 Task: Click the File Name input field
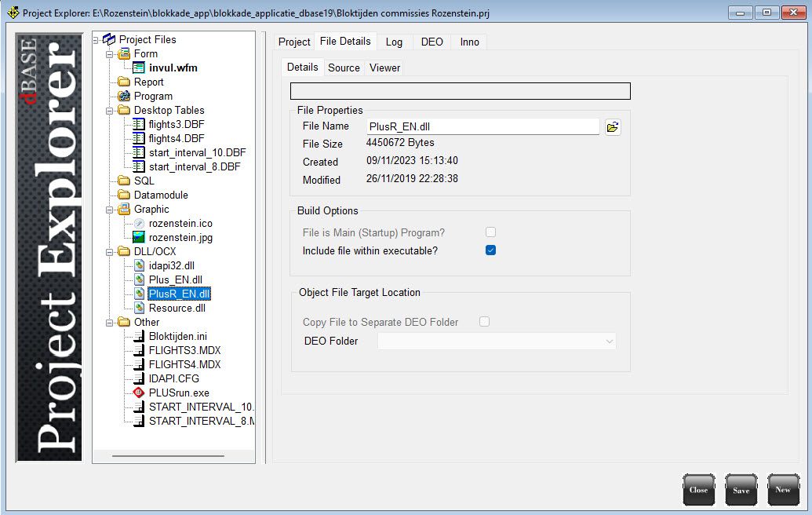[x=482, y=127]
